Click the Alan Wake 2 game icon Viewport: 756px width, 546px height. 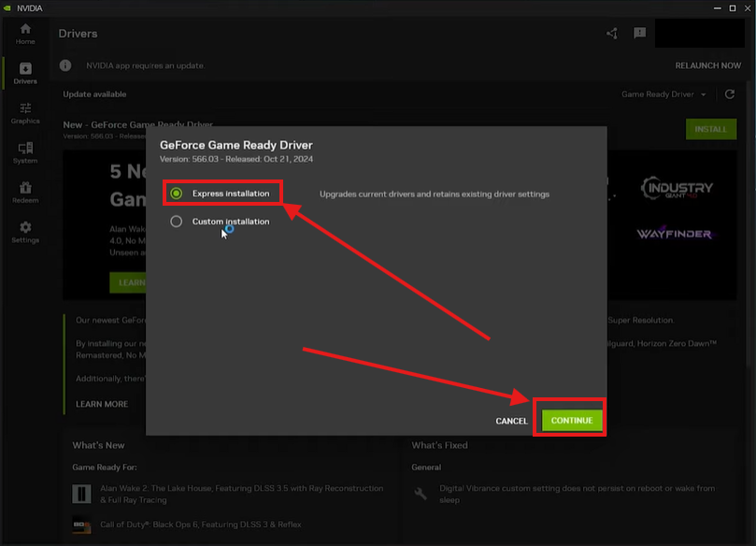click(x=81, y=494)
